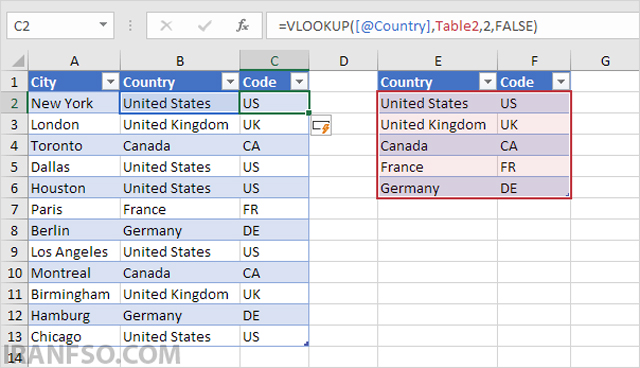Click France in lookup table column E
Viewport: 640px width, 368px height.
[x=438, y=167]
